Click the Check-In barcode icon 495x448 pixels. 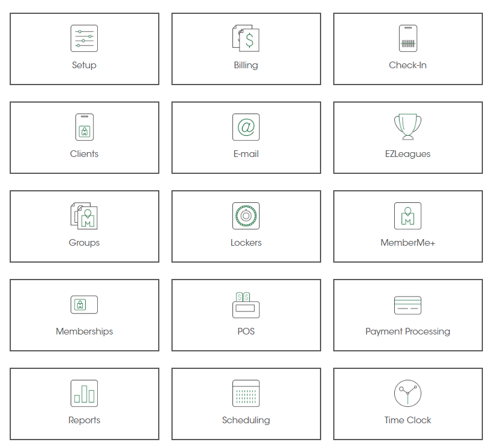pyautogui.click(x=407, y=37)
